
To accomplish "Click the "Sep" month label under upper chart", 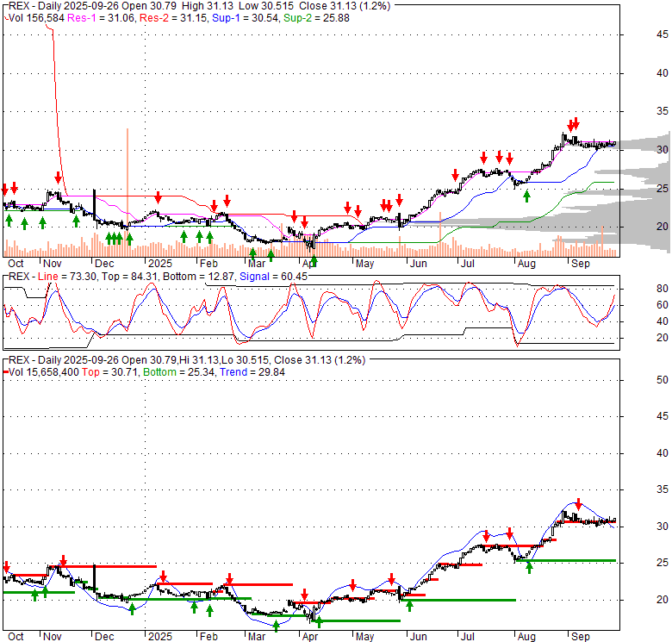I will pos(581,264).
